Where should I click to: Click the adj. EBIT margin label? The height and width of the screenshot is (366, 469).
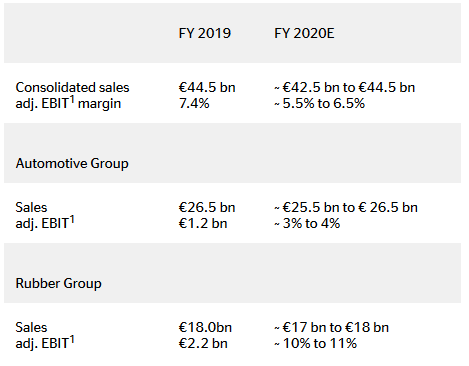coord(68,103)
